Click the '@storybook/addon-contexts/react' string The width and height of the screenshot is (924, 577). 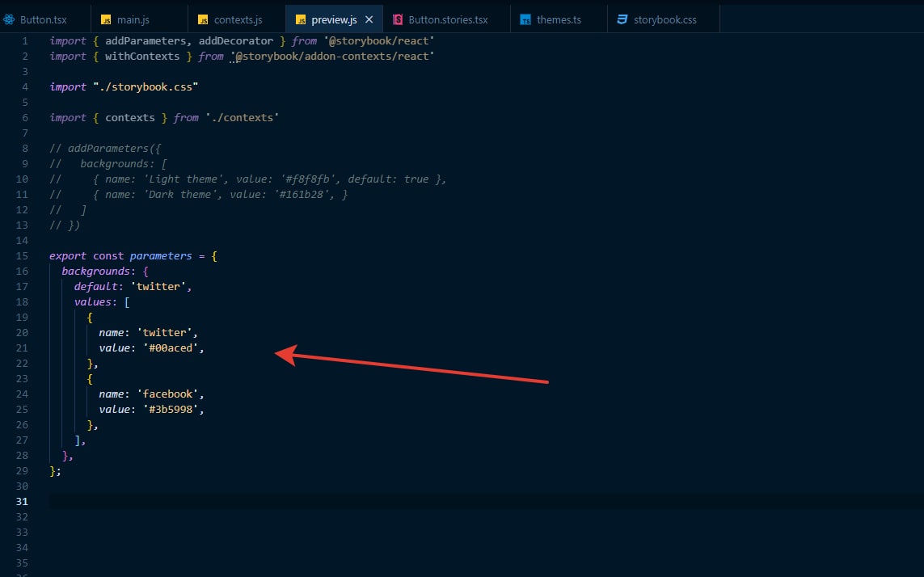pyautogui.click(x=333, y=56)
